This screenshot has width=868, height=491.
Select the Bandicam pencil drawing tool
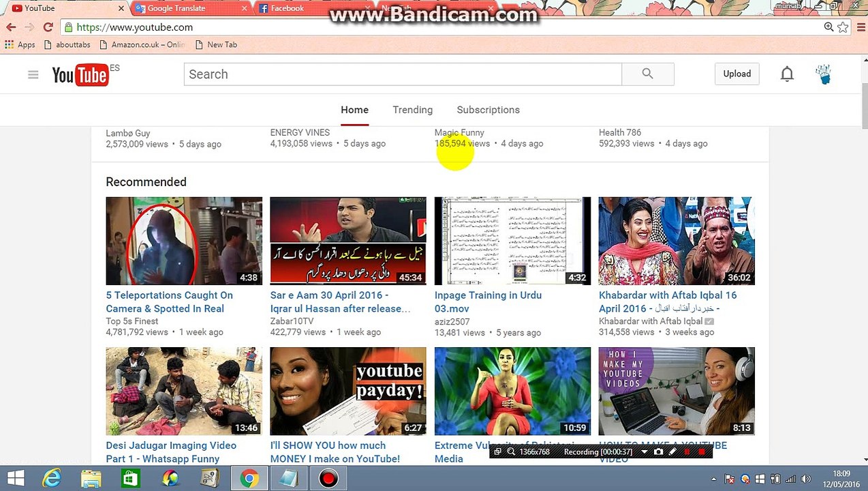(672, 451)
